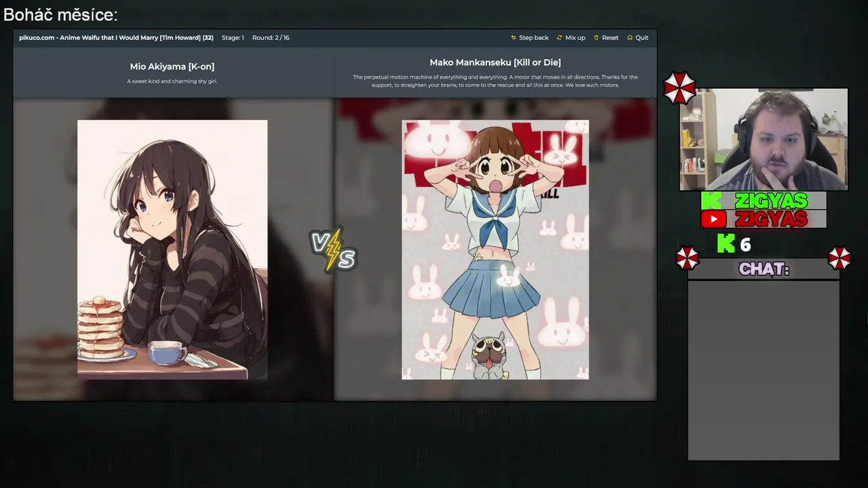The height and width of the screenshot is (488, 868).
Task: Click the Reset button
Action: pos(606,37)
